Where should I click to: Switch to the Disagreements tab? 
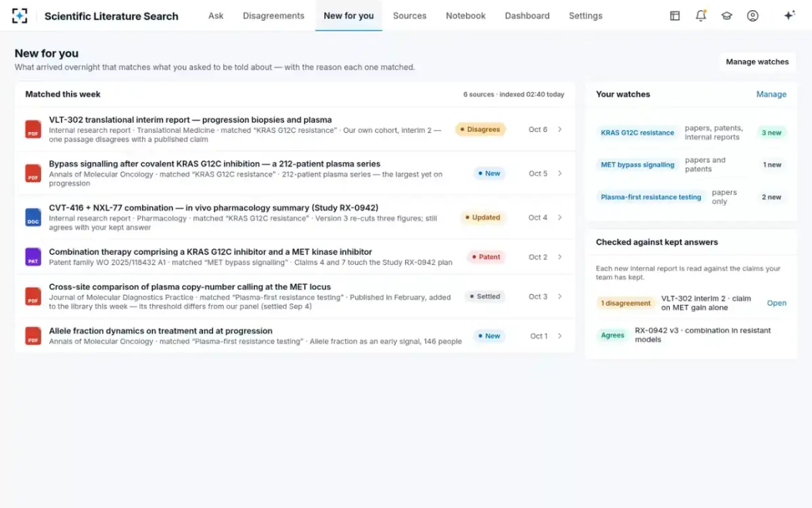(x=273, y=16)
